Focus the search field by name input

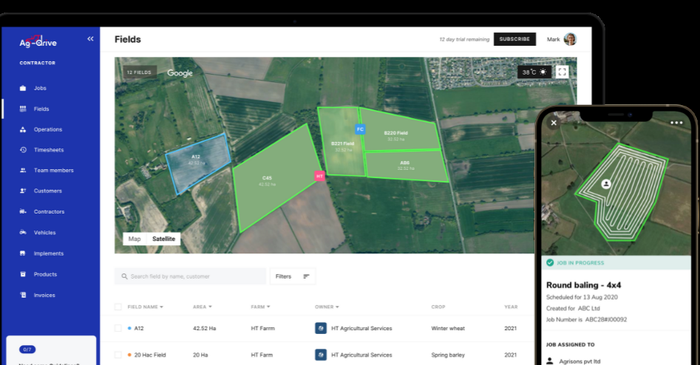pyautogui.click(x=190, y=276)
